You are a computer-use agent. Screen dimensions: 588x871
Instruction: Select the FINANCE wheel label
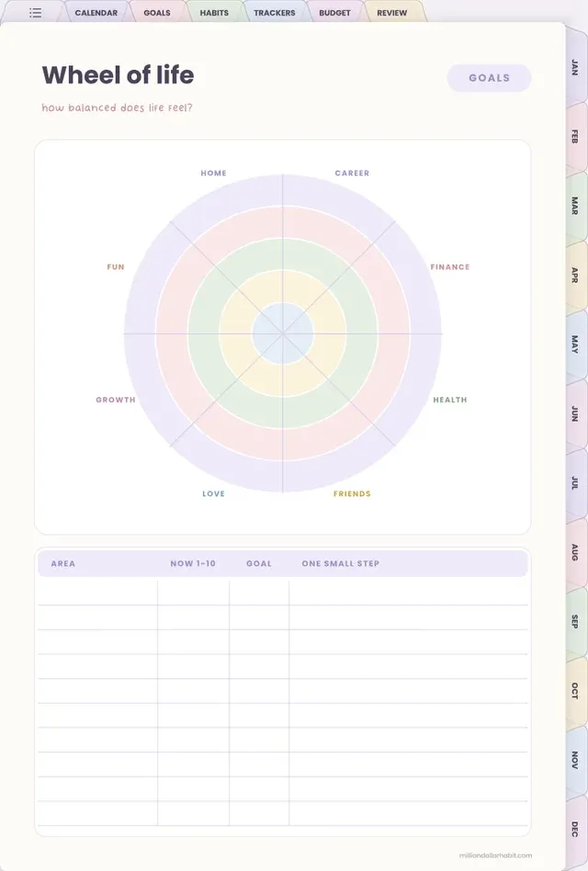click(x=450, y=267)
